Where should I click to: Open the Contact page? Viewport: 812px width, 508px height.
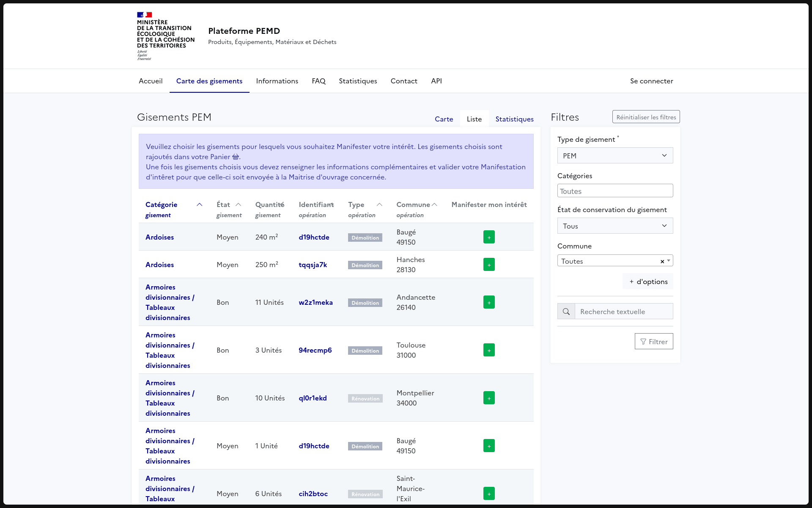(x=404, y=81)
